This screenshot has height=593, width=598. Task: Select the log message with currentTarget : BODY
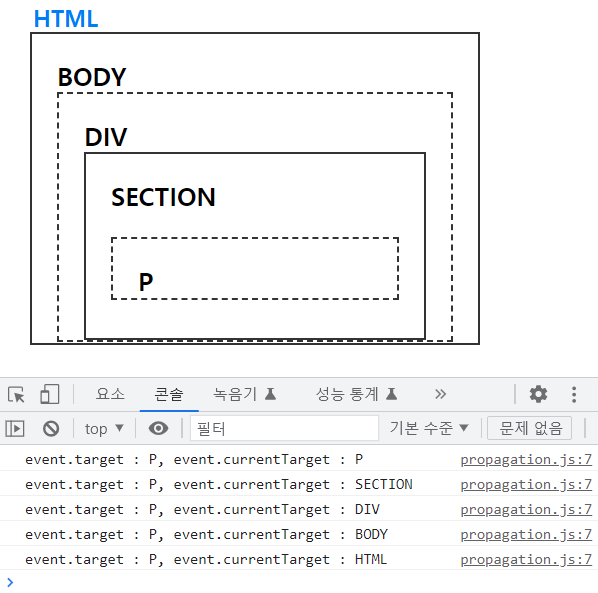tap(206, 534)
